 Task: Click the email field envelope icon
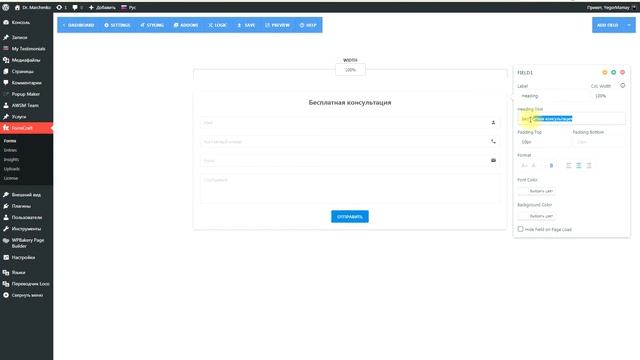pos(493,160)
